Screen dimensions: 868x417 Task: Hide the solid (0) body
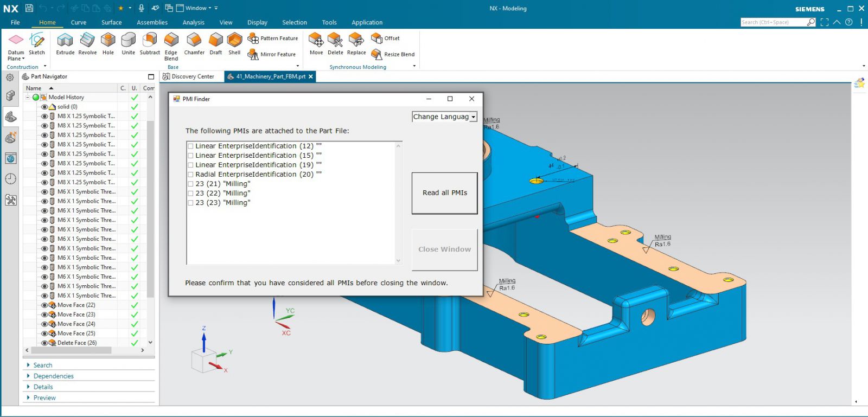point(44,107)
